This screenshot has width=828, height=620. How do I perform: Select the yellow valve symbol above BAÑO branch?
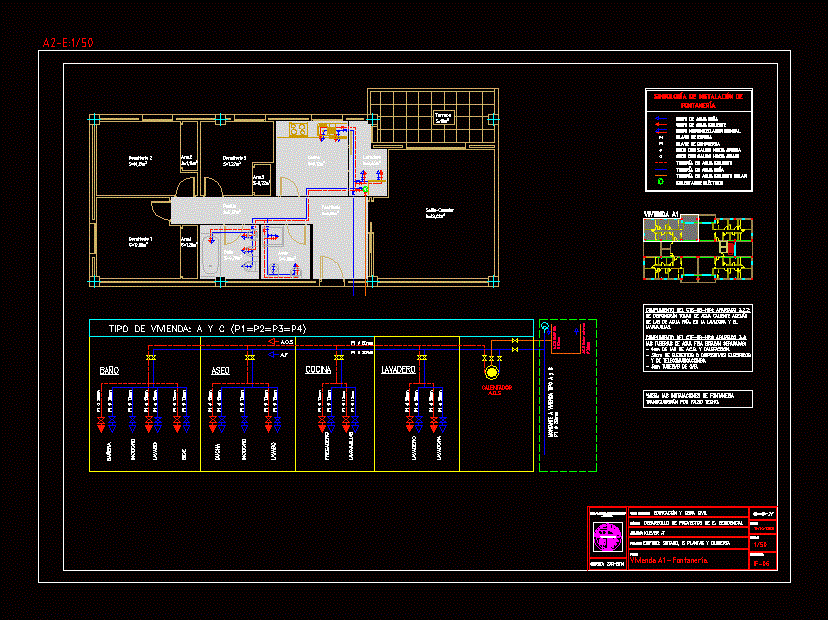(x=151, y=357)
